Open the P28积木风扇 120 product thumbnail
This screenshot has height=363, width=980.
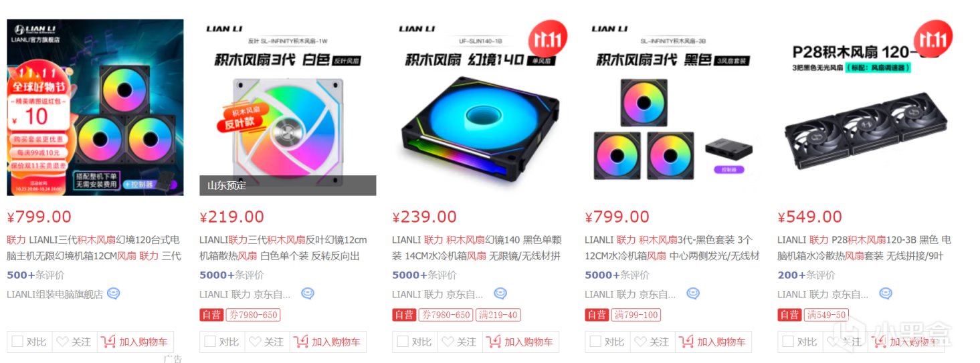tap(866, 107)
